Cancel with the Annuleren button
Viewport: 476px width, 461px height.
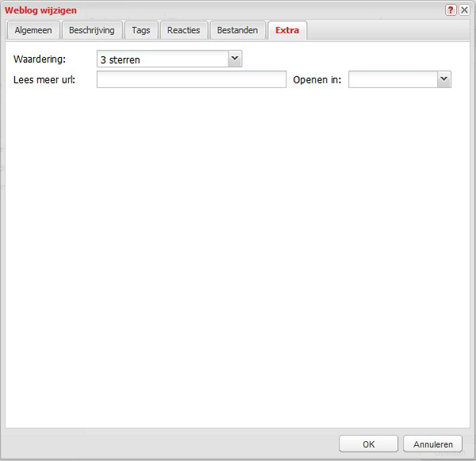pyautogui.click(x=433, y=444)
